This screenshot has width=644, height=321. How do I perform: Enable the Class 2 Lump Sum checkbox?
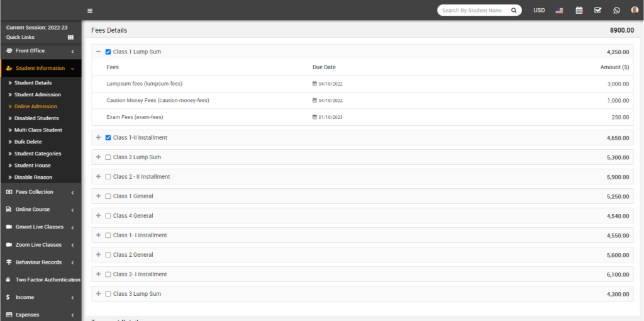pos(108,157)
